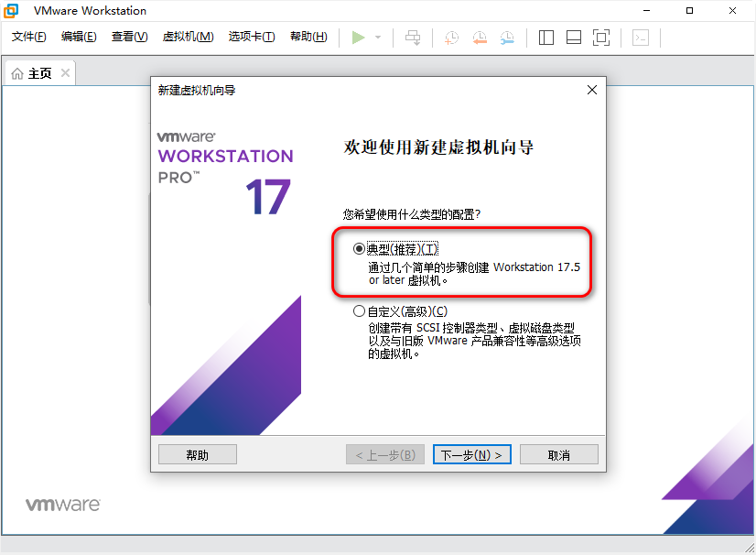Close the 新建虚拟机向导 dialog
756x555 pixels.
click(x=592, y=90)
